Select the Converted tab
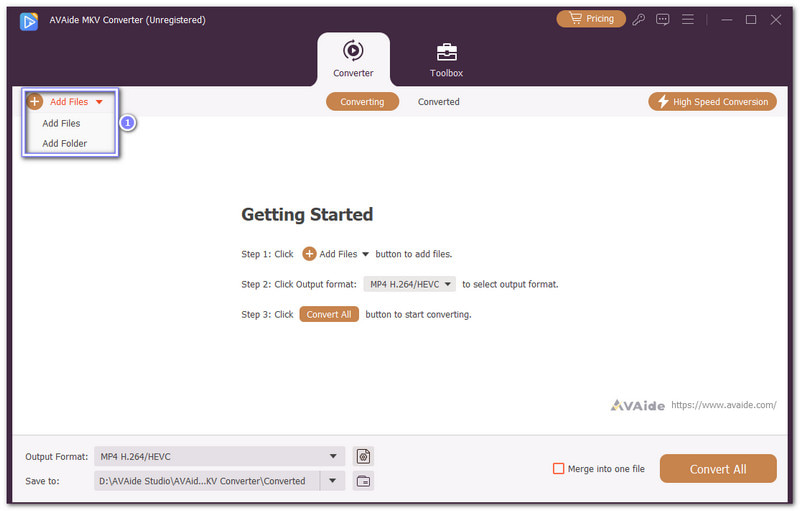This screenshot has height=511, width=800. pyautogui.click(x=439, y=101)
